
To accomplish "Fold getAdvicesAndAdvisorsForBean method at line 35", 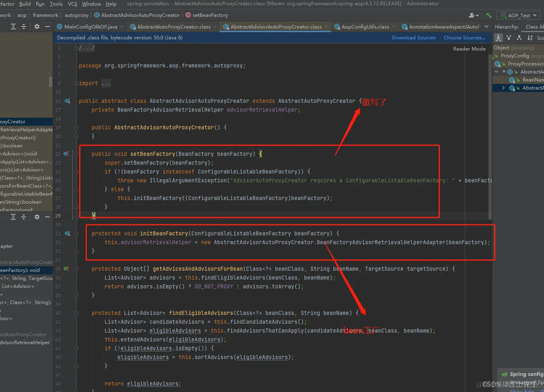I will point(76,269).
